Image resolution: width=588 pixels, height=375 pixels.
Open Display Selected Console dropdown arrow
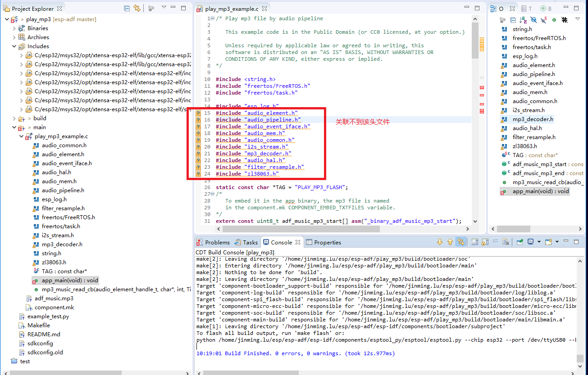click(x=539, y=242)
